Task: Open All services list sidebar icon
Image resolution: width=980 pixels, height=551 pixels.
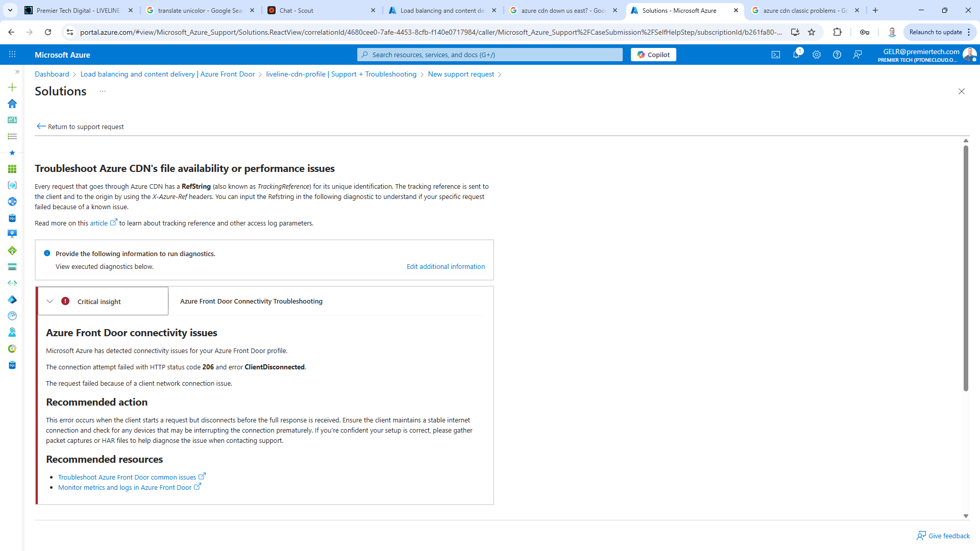Action: point(12,136)
